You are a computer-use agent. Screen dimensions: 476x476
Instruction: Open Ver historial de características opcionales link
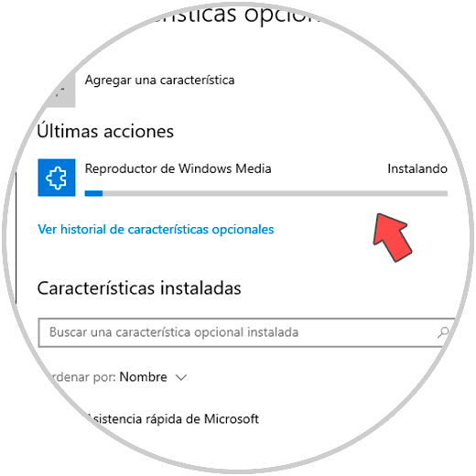click(x=156, y=230)
